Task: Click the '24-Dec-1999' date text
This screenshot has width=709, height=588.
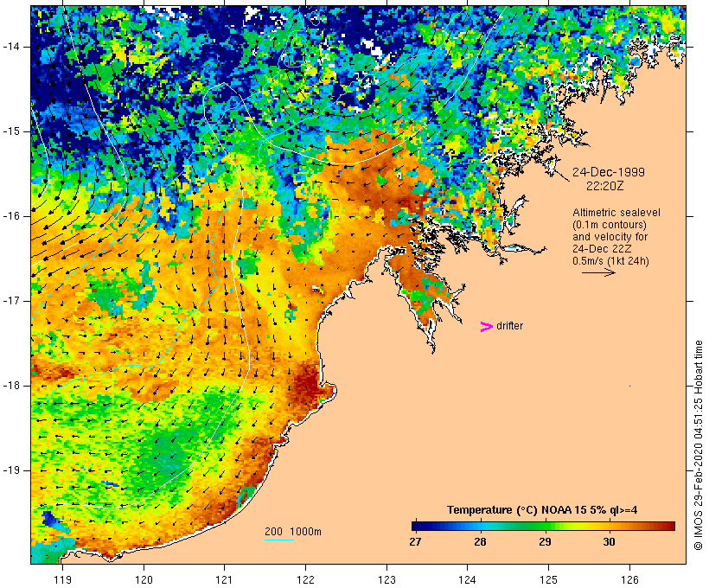Action: [x=609, y=172]
